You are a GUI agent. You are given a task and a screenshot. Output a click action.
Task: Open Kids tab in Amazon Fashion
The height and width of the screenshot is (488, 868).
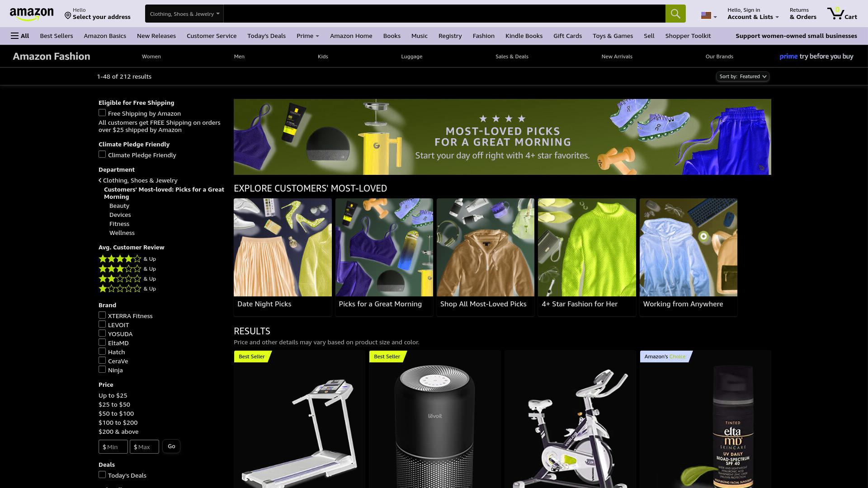click(x=323, y=56)
